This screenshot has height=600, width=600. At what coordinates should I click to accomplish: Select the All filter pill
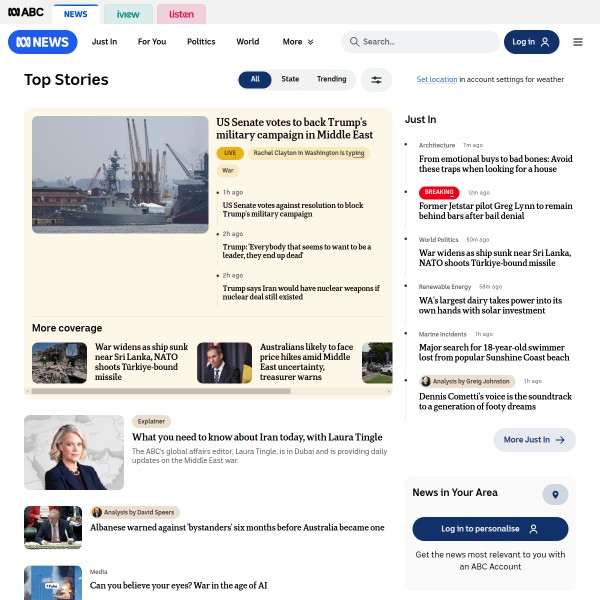255,80
